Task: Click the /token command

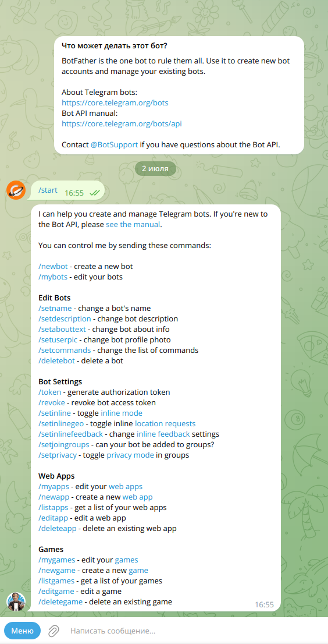Action: (x=49, y=392)
